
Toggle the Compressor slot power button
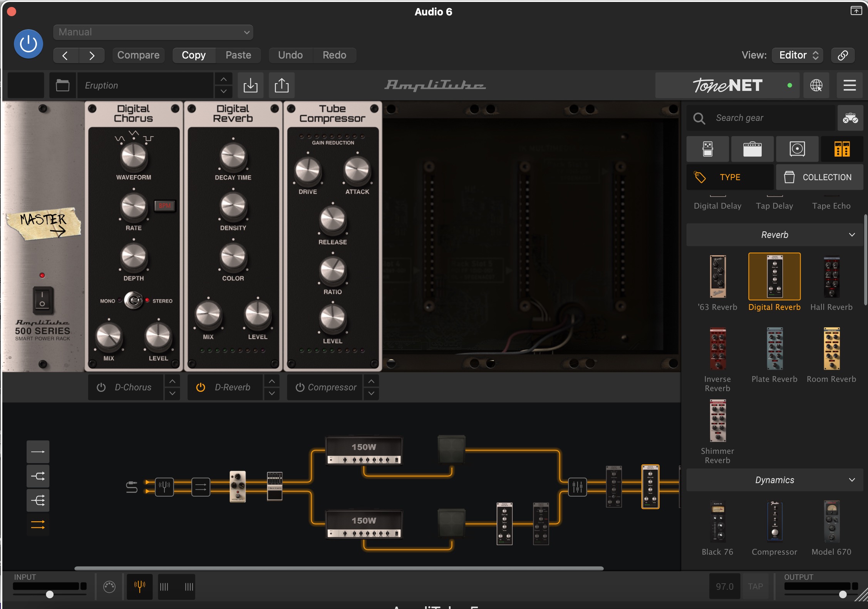click(300, 387)
